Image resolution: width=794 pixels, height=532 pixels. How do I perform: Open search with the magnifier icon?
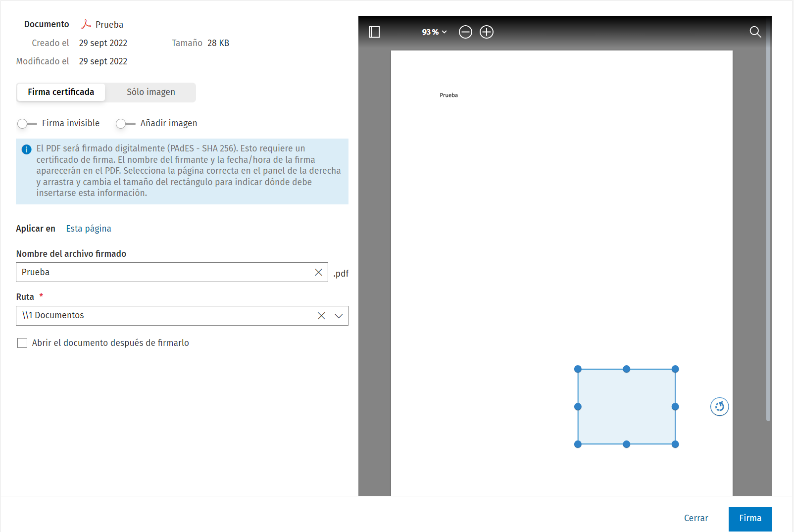[x=755, y=32]
